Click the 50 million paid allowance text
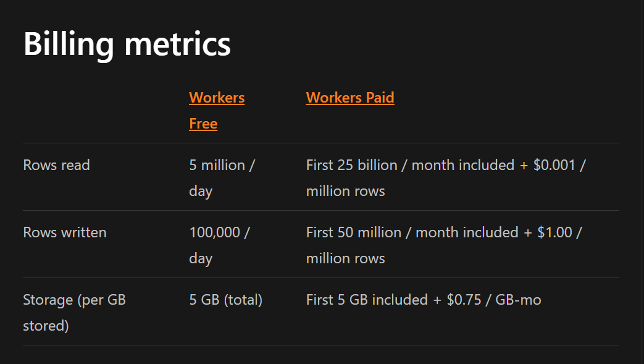The height and width of the screenshot is (364, 644). [369, 232]
